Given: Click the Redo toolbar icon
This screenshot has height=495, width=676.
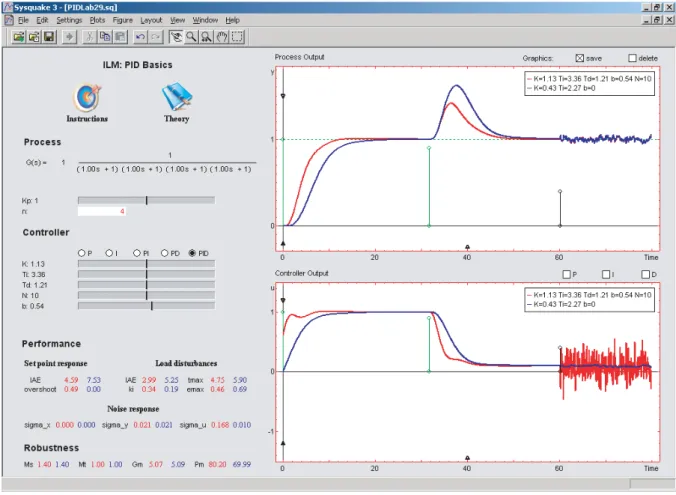Looking at the screenshot, I should [156, 37].
